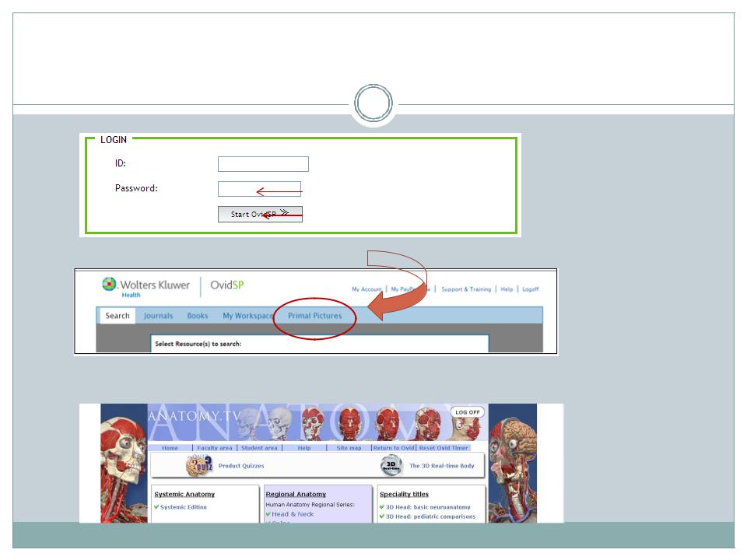
Task: Open the Product Quizzes link
Action: [x=241, y=466]
